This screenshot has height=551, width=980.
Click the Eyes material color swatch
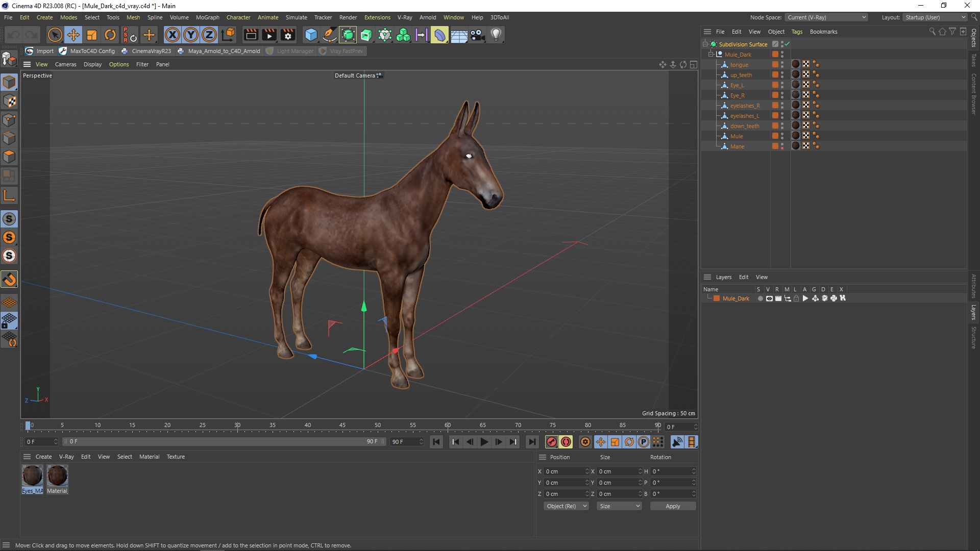tap(32, 477)
